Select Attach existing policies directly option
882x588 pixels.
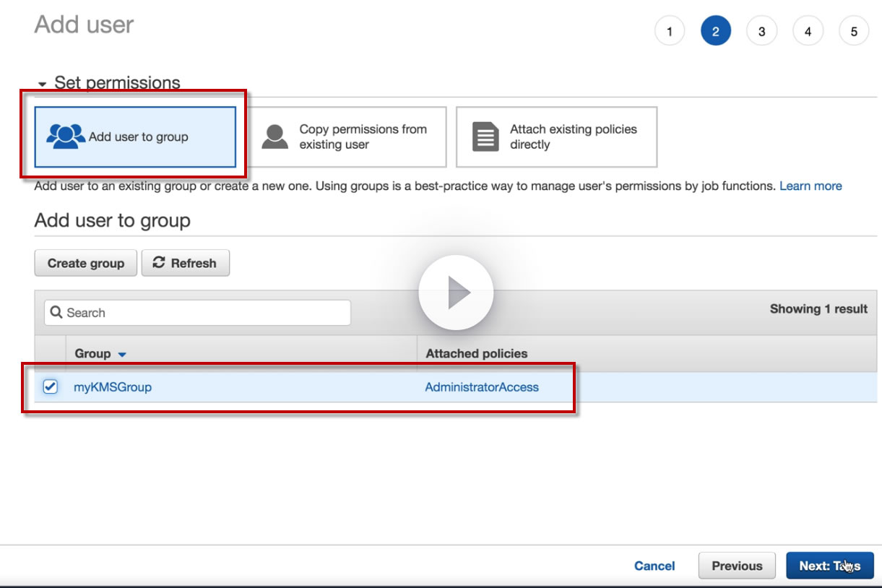pos(557,137)
